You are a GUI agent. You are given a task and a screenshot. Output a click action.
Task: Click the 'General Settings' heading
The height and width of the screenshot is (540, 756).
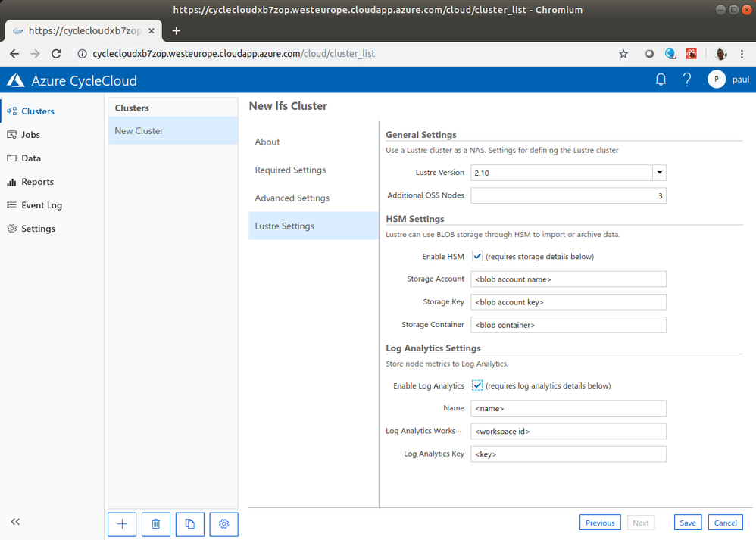[421, 135]
